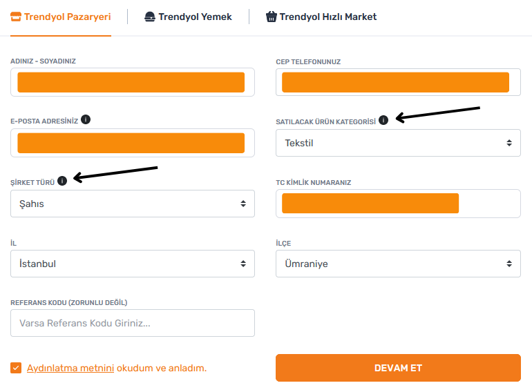Open the Aydınlatma metnini link
This screenshot has width=532, height=392.
tap(70, 368)
